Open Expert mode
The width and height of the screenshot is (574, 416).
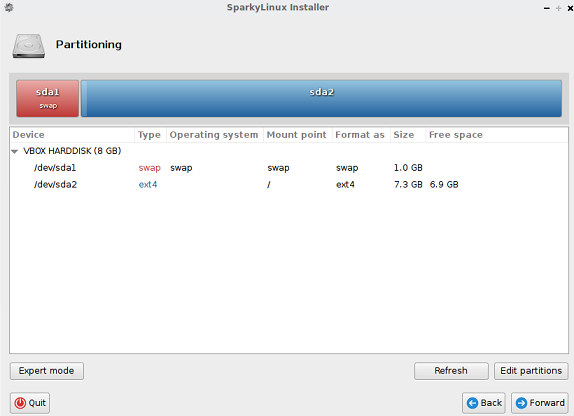pyautogui.click(x=47, y=371)
